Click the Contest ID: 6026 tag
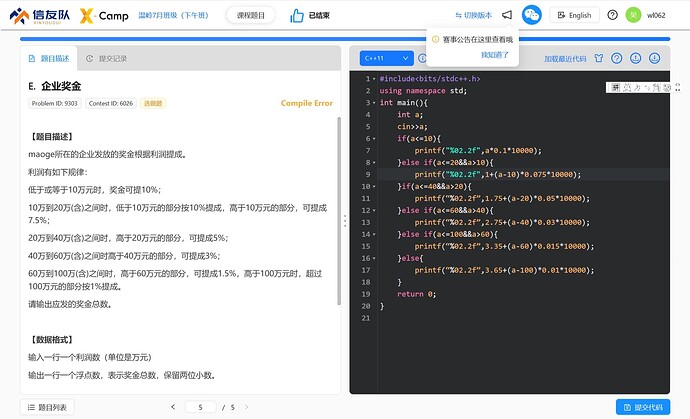Screen dimensions: 690x419 click(x=111, y=103)
